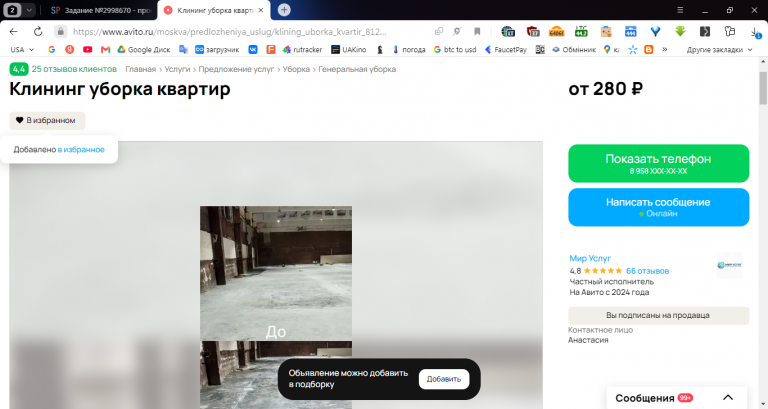Open the orange F bookmark icon
The width and height of the screenshot is (768, 409).
point(271,49)
